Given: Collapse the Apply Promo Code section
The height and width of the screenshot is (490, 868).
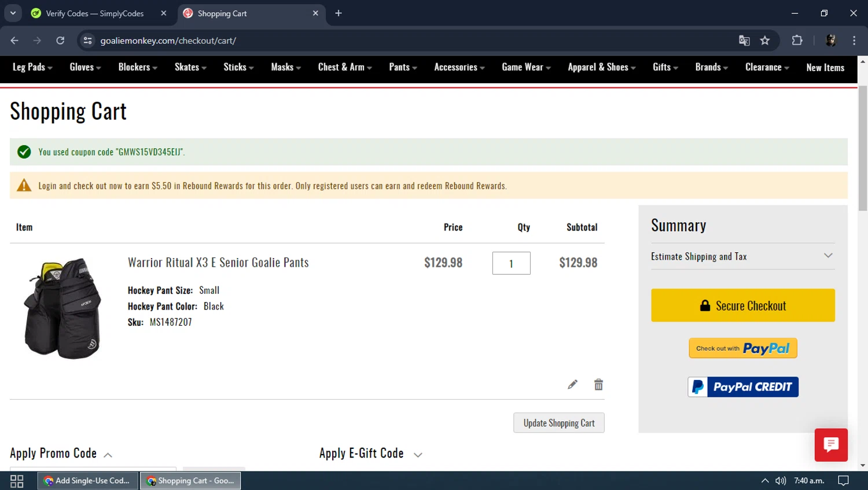Looking at the screenshot, I should pos(61,453).
